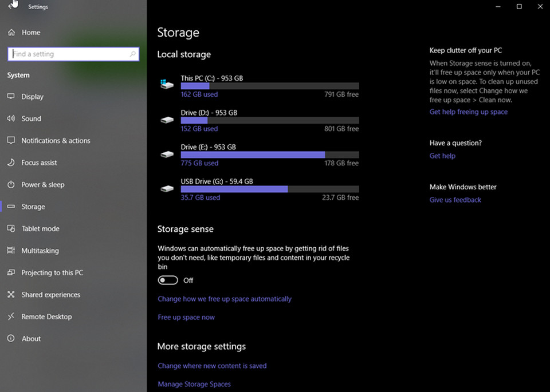The image size is (550, 392).
Task: Click the Focus assist moon icon
Action: 11,163
